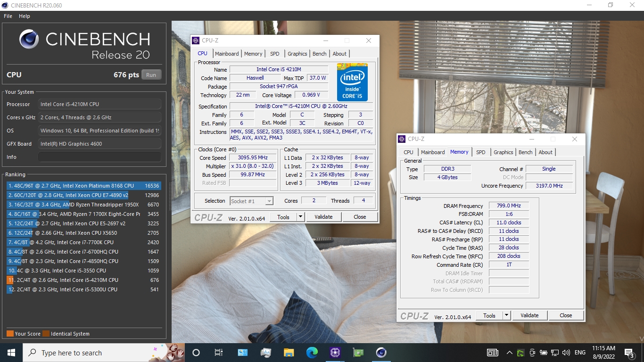Select the Xeon Platinum 8168 ranking row
The image size is (644, 362).
[x=84, y=186]
